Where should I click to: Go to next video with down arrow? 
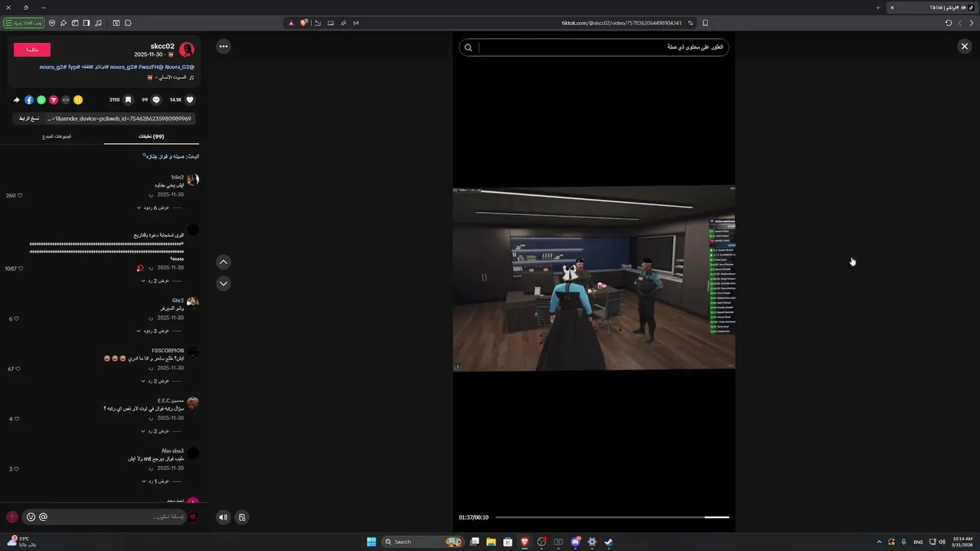[224, 283]
